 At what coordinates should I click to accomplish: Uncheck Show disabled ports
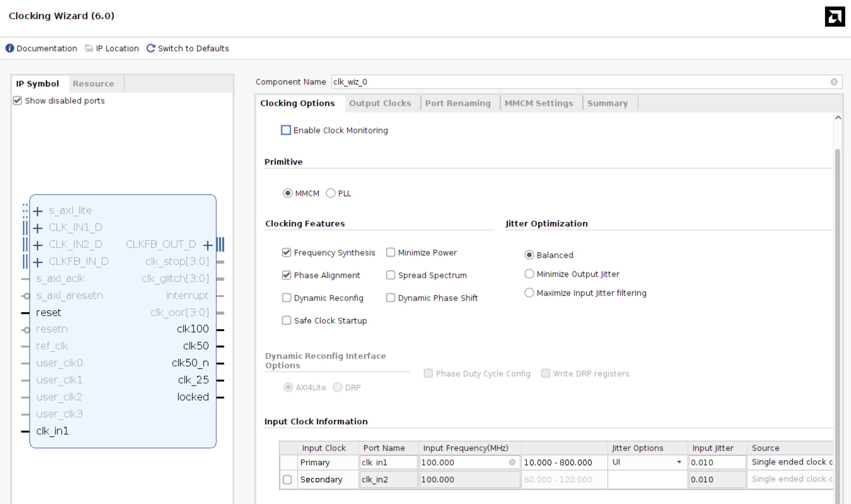(x=17, y=100)
